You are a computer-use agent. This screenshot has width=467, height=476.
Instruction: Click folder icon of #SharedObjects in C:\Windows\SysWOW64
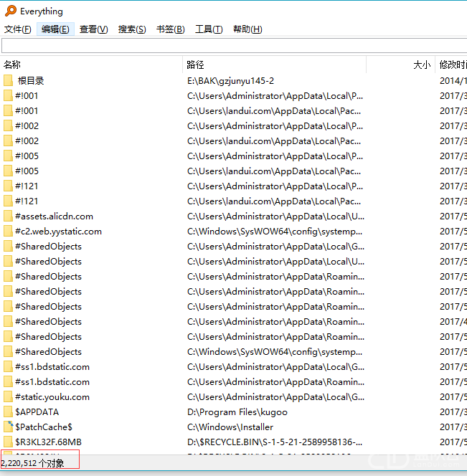(x=8, y=351)
